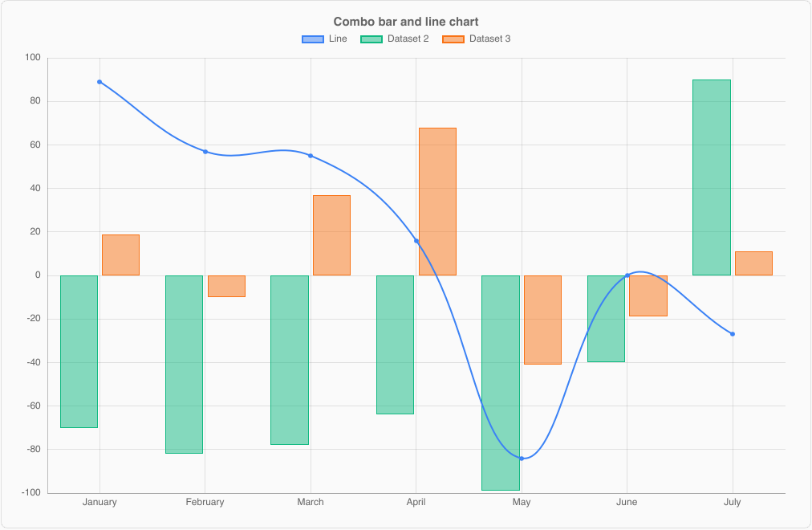This screenshot has width=812, height=530.
Task: Click the tall green July bar
Action: pyautogui.click(x=712, y=177)
